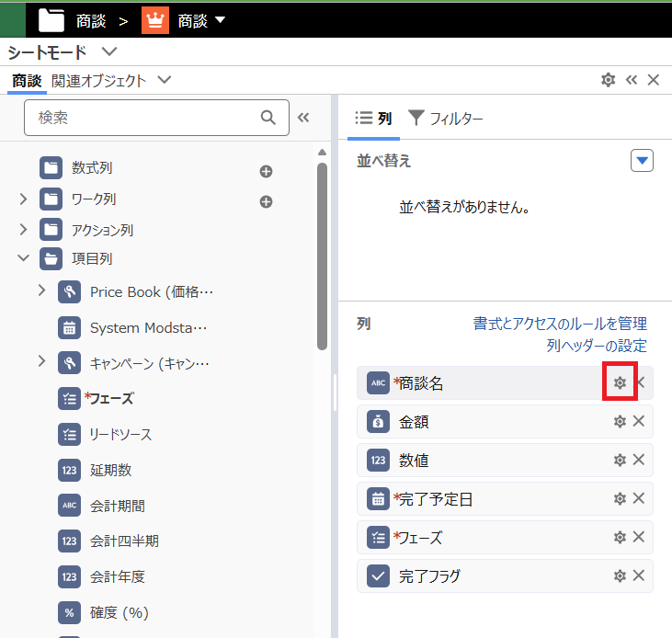Open settings gear for 完了フラグ column
672x638 pixels.
click(620, 576)
